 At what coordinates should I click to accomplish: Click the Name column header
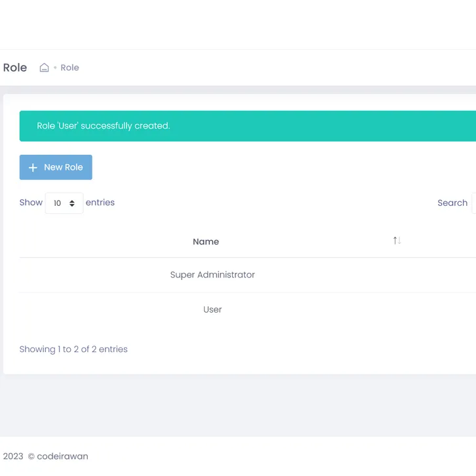point(206,241)
